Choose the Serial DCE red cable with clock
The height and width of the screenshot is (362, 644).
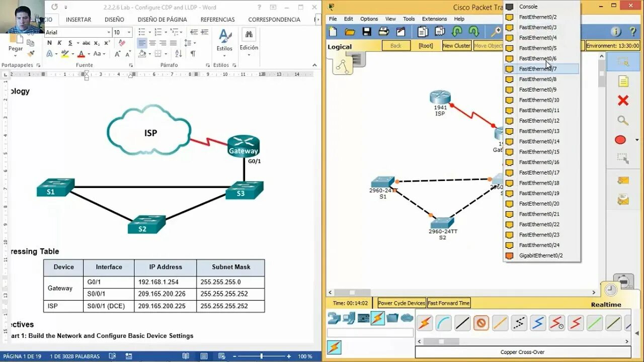click(x=556, y=323)
